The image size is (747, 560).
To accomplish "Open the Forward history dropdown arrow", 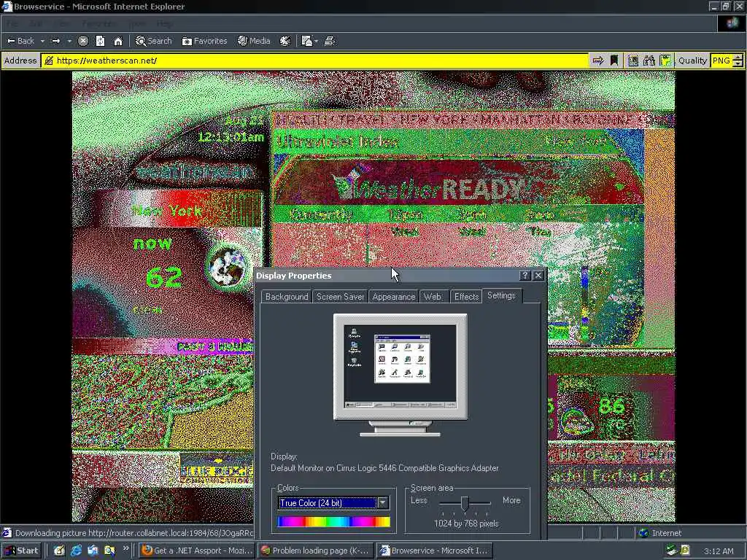I will (x=69, y=41).
